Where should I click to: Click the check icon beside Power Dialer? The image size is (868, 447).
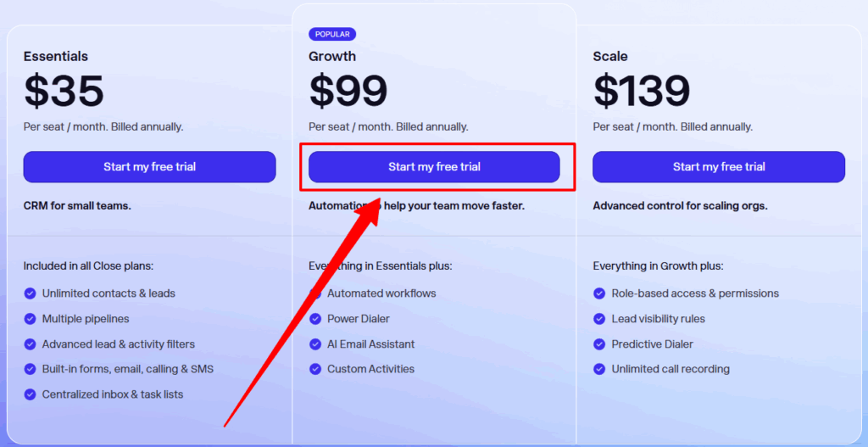(x=315, y=319)
